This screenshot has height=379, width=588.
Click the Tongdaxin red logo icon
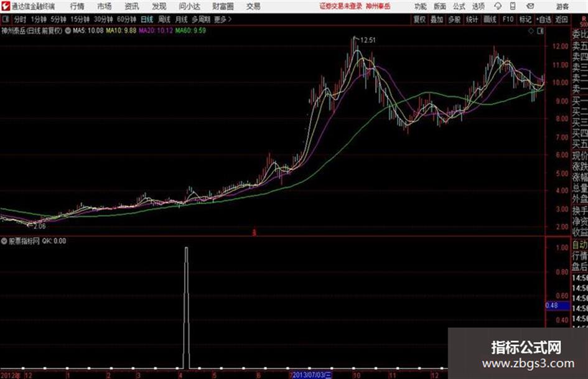pos(6,6)
